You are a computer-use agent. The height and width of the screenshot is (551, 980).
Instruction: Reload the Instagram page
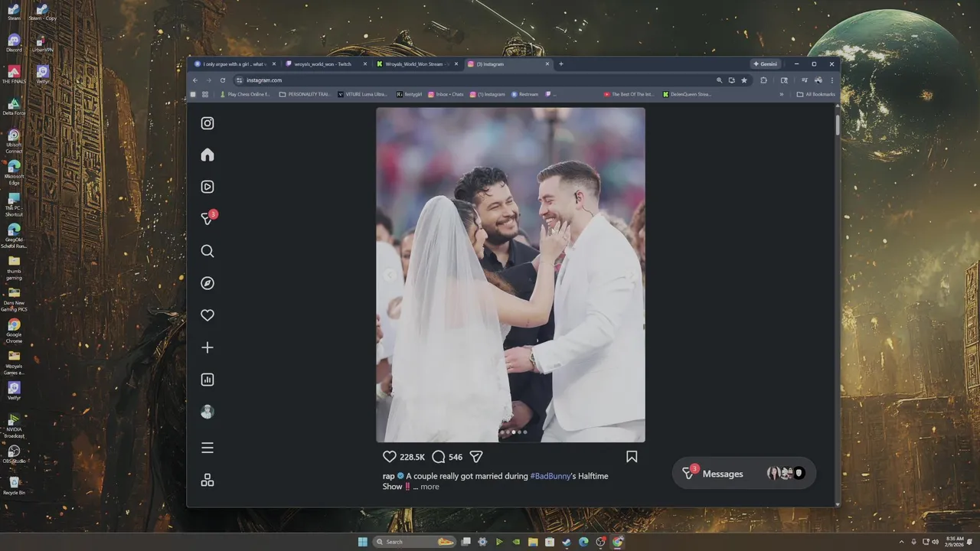point(223,80)
